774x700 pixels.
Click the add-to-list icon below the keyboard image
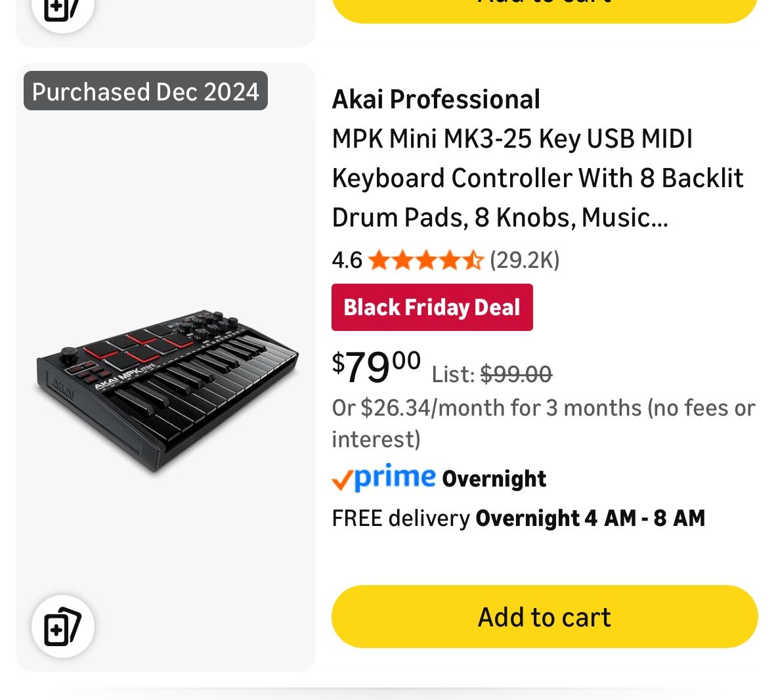(62, 626)
